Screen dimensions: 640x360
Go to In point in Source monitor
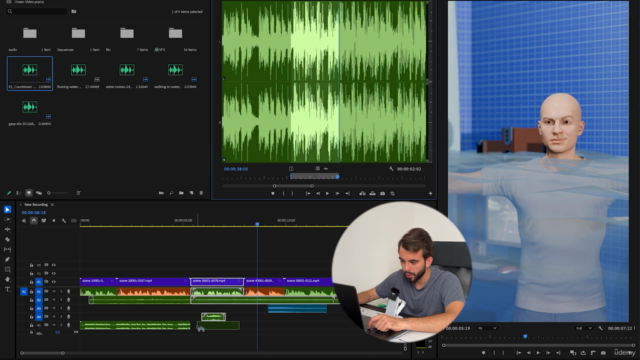click(x=308, y=193)
